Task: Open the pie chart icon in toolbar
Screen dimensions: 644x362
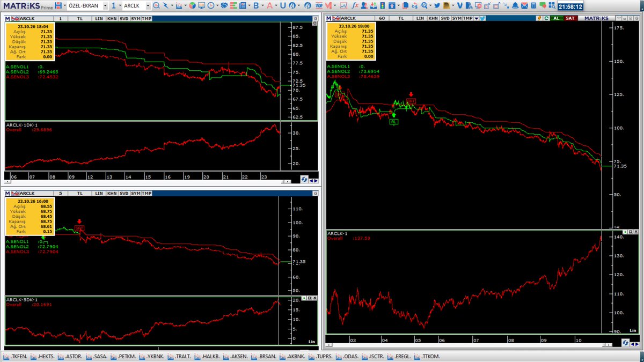Action: click(192, 5)
